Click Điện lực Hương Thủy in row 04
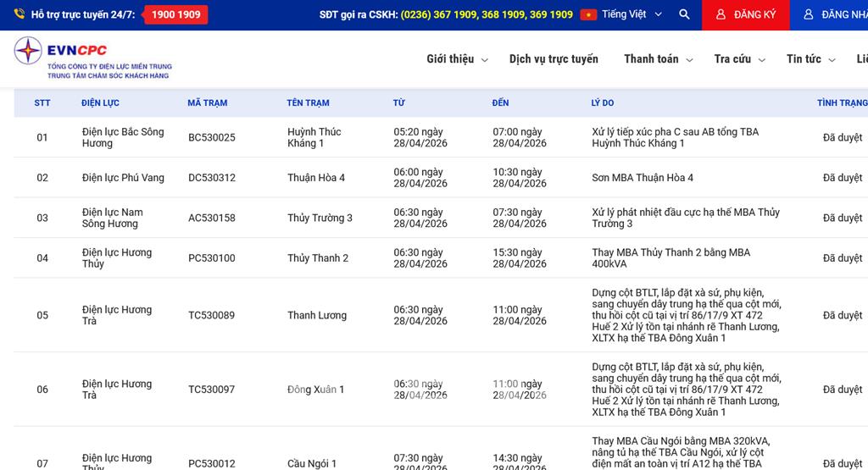The height and width of the screenshot is (470, 868). coord(117,257)
